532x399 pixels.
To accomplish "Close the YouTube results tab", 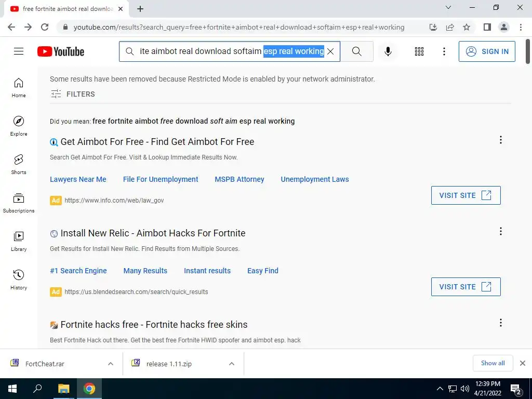I will click(x=121, y=9).
